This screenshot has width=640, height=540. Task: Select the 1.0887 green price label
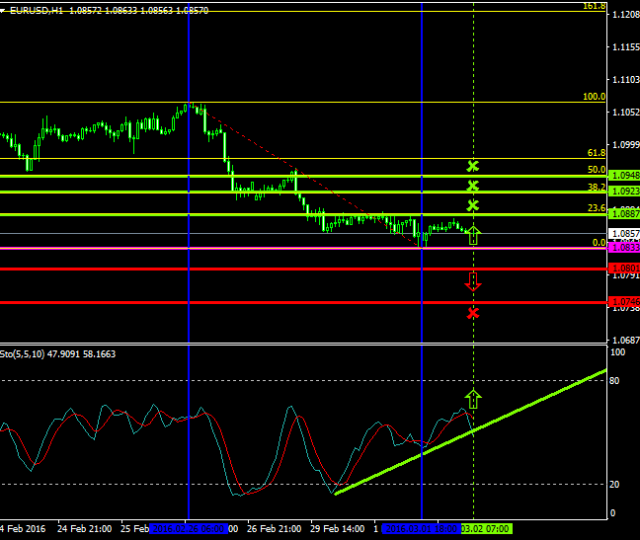tap(624, 214)
